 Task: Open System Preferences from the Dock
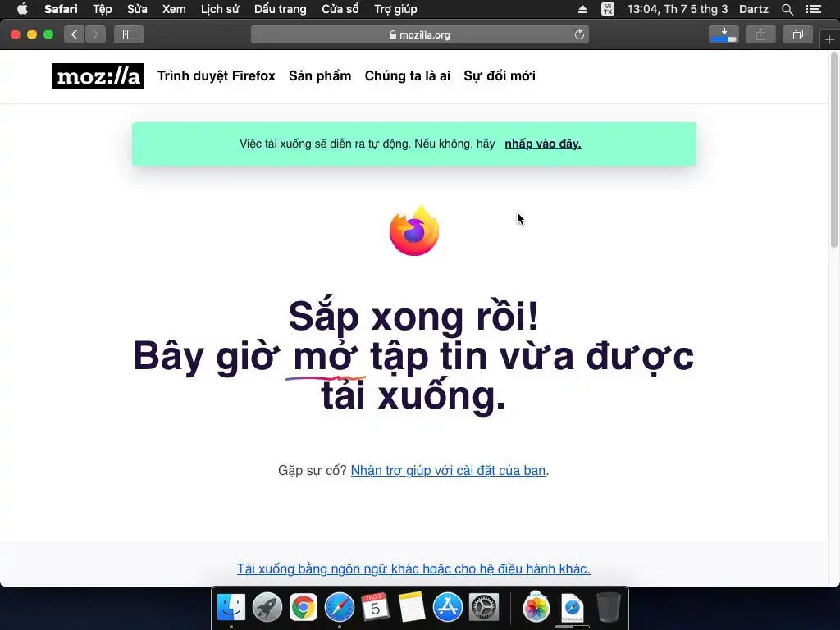click(484, 608)
